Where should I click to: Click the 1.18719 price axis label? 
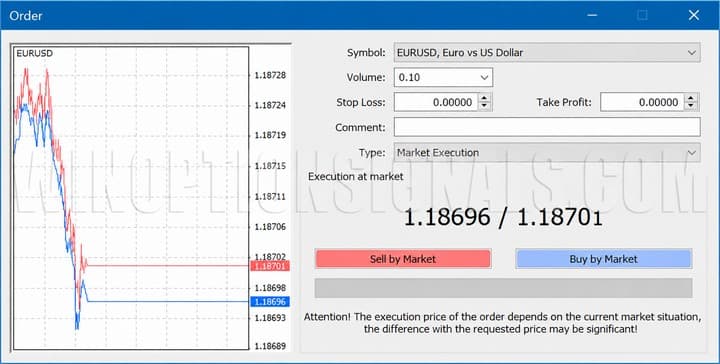pyautogui.click(x=270, y=135)
